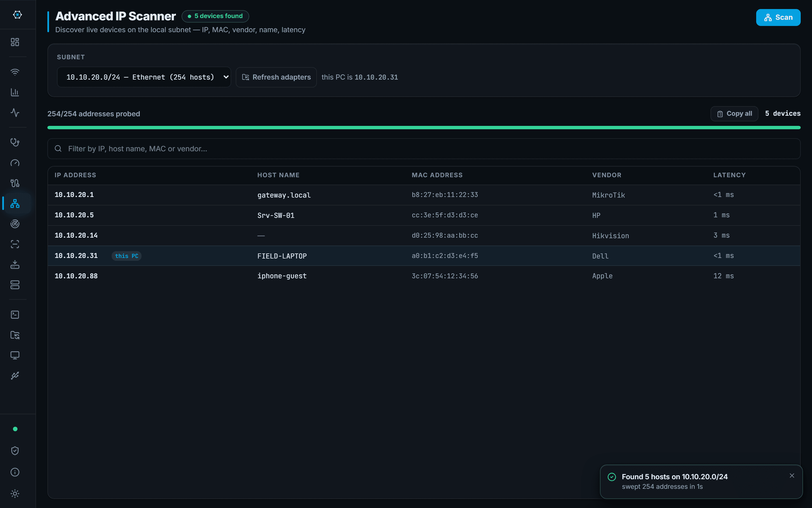This screenshot has height=508, width=812.
Task: Open the cable plug icon in sidebar
Action: 15,183
